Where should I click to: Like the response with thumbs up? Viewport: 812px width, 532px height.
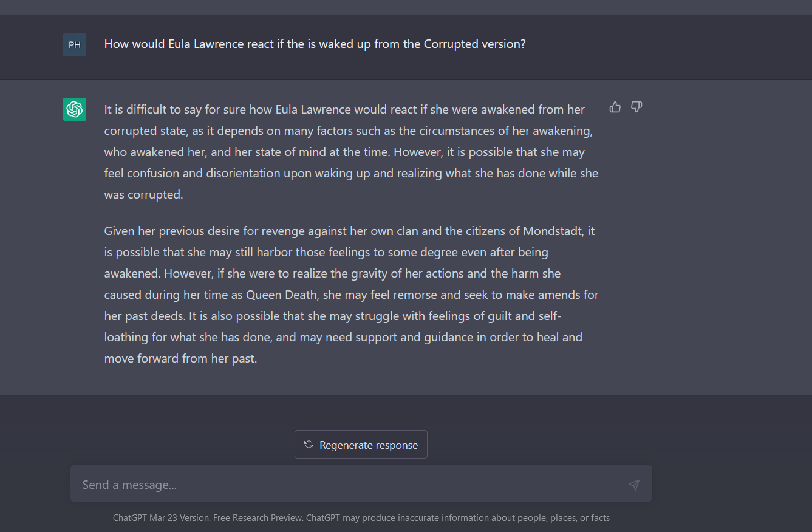coord(615,107)
